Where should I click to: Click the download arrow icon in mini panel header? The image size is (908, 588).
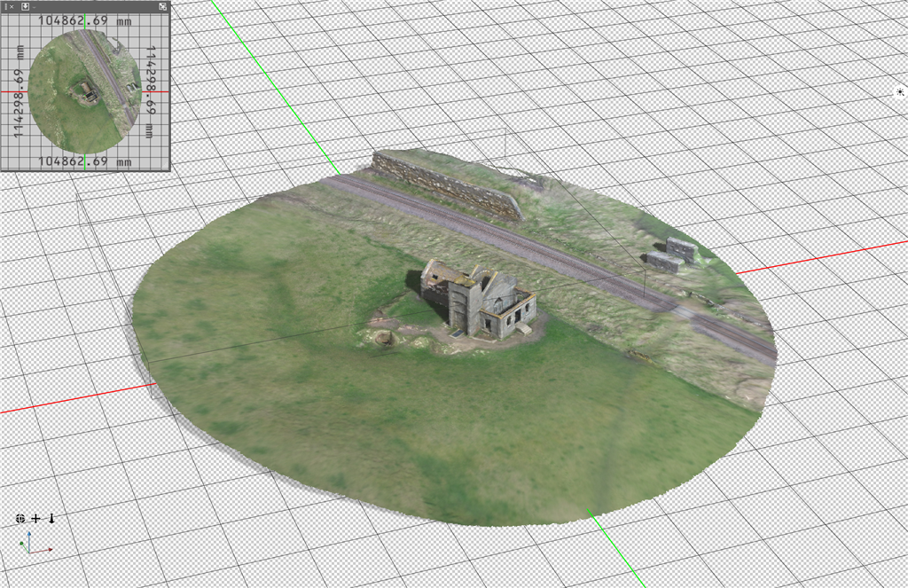click(26, 6)
